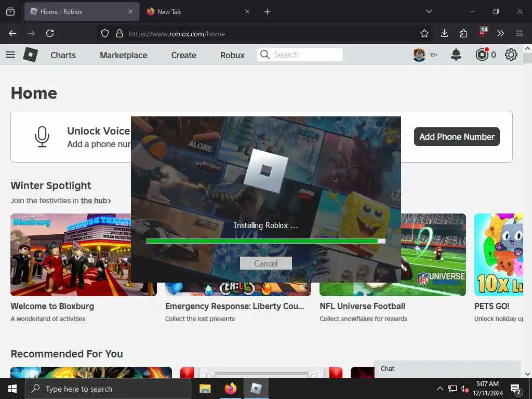This screenshot has width=532, height=399.
Task: Open the Firefox extensions puzzle icon
Action: pyautogui.click(x=463, y=33)
